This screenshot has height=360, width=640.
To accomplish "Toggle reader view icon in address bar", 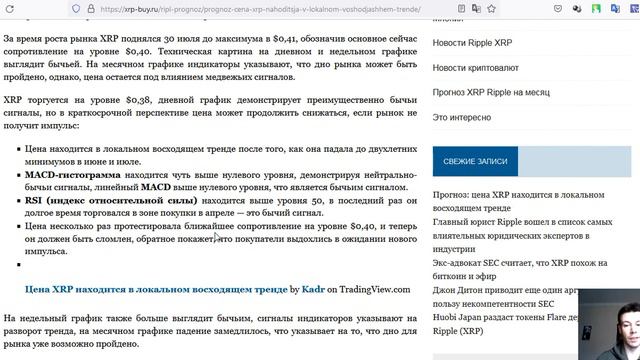I will click(461, 9).
